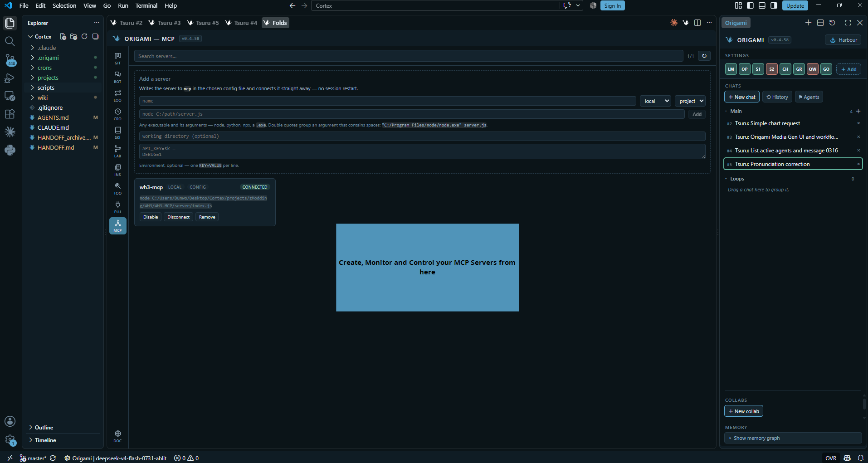The image size is (868, 463).
Task: Open the LAB section icon
Action: pyautogui.click(x=117, y=151)
